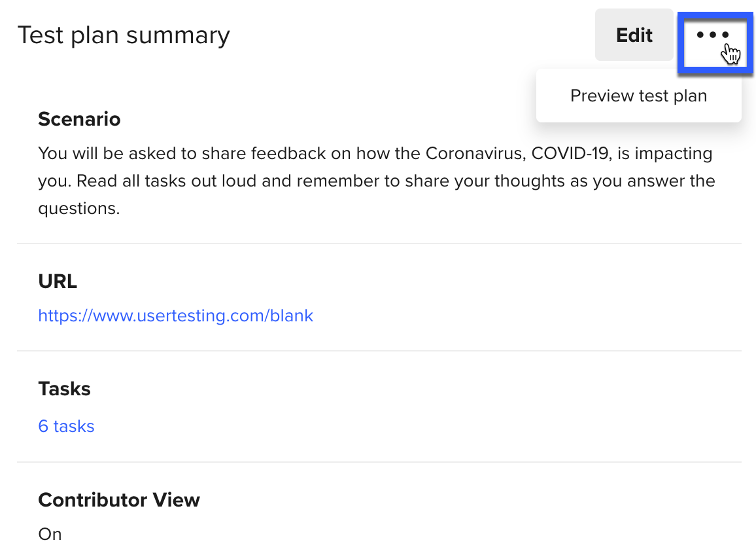Click the Contributor View heading

(118, 500)
